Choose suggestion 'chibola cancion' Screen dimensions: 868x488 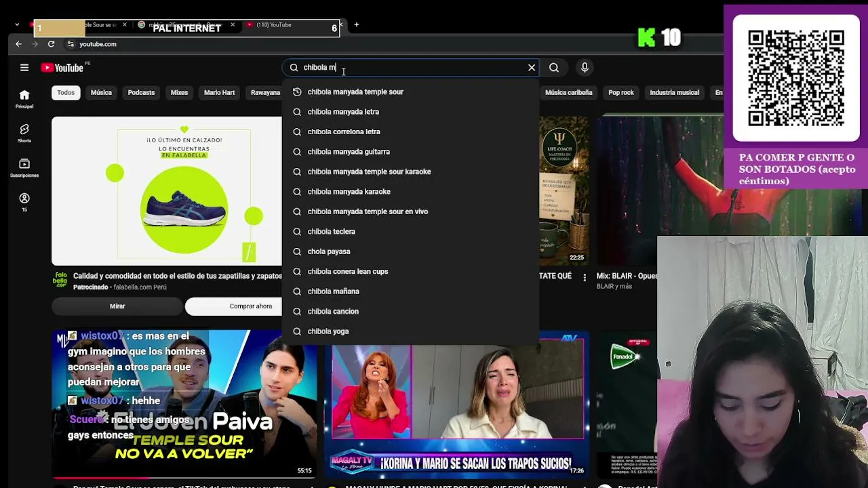pos(411,311)
